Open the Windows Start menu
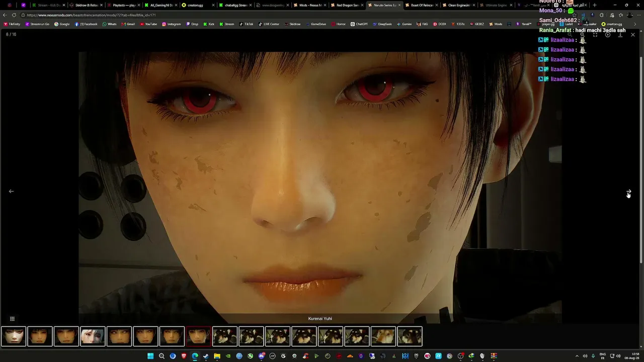 coord(150,356)
